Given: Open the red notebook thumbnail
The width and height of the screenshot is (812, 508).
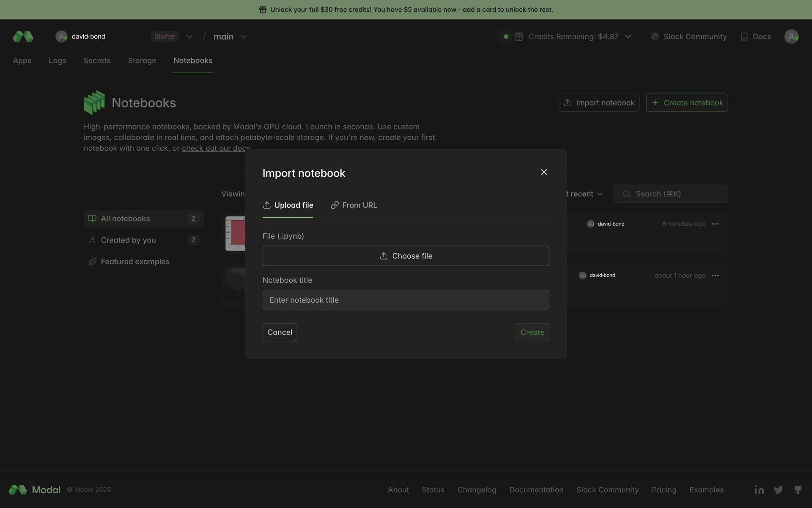Looking at the screenshot, I should click(x=235, y=233).
